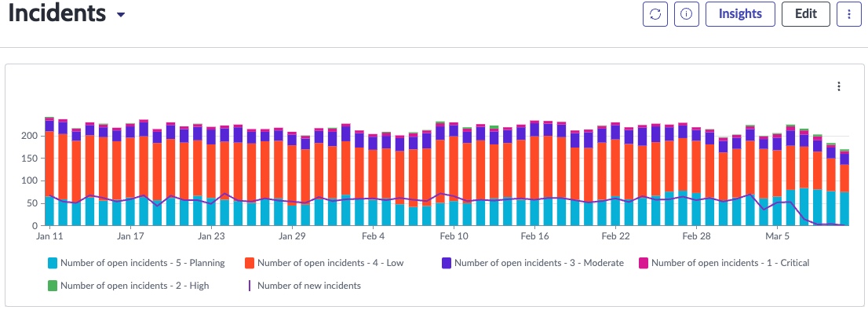Screen dimensions: 868x310
Task: Select the blue Planning segment of Feb 10 bar
Action: click(x=454, y=213)
